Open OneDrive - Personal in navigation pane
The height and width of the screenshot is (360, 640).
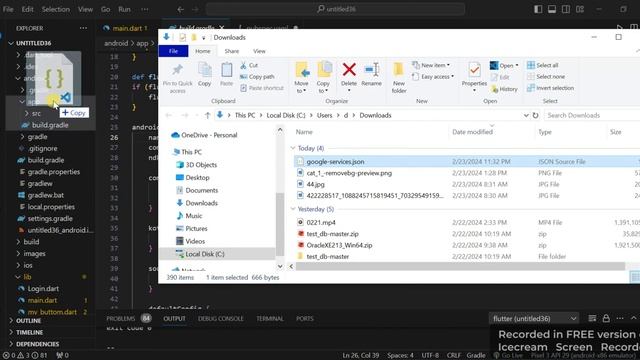(x=209, y=135)
